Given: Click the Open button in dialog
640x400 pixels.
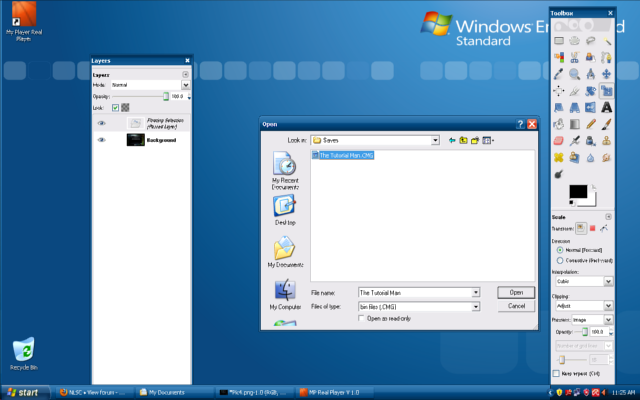Looking at the screenshot, I should 517,292.
